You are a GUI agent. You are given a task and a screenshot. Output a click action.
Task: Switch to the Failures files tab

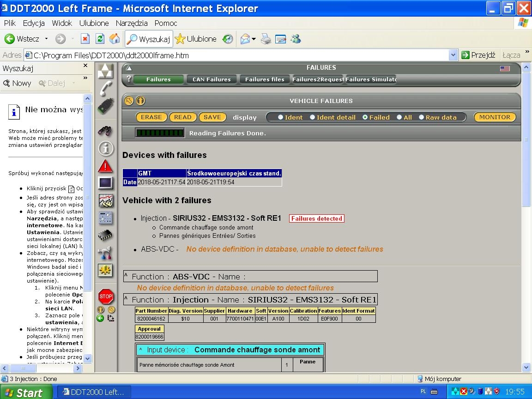265,79
